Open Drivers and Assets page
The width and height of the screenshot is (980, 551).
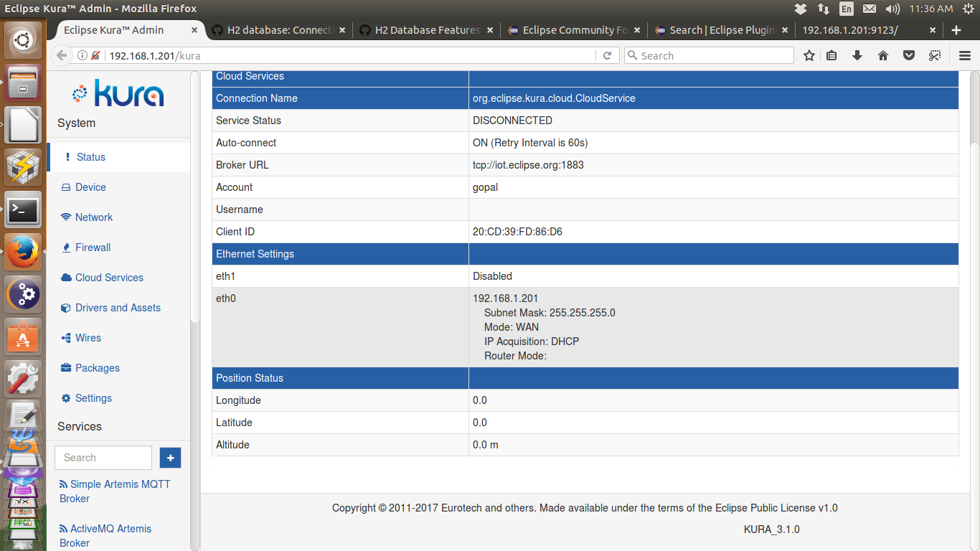coord(118,308)
